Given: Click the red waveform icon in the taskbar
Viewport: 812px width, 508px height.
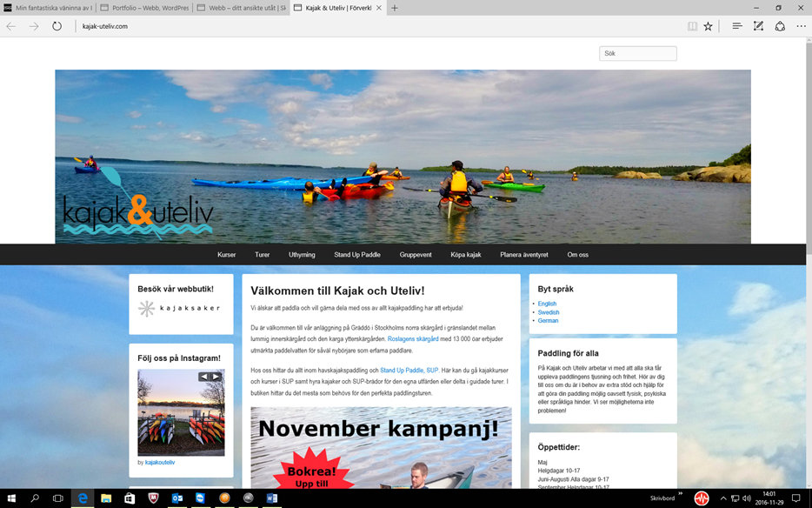Looking at the screenshot, I should coord(702,498).
